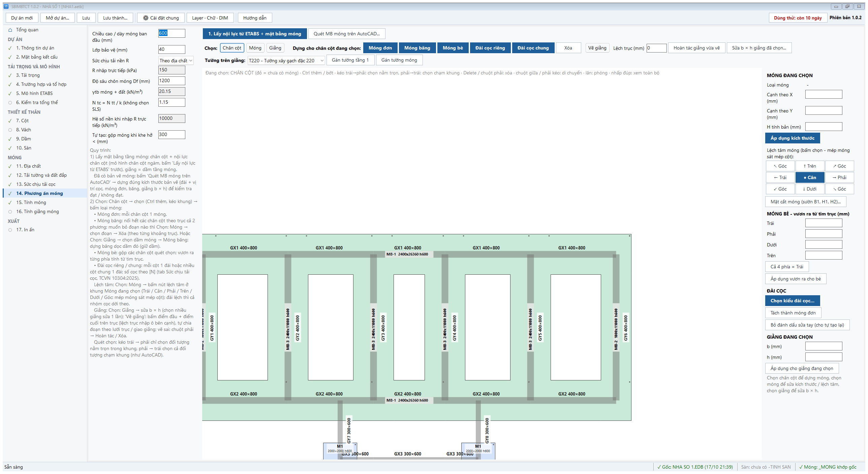Click Mặt cắt móng button
The image size is (868, 474).
[x=806, y=202]
